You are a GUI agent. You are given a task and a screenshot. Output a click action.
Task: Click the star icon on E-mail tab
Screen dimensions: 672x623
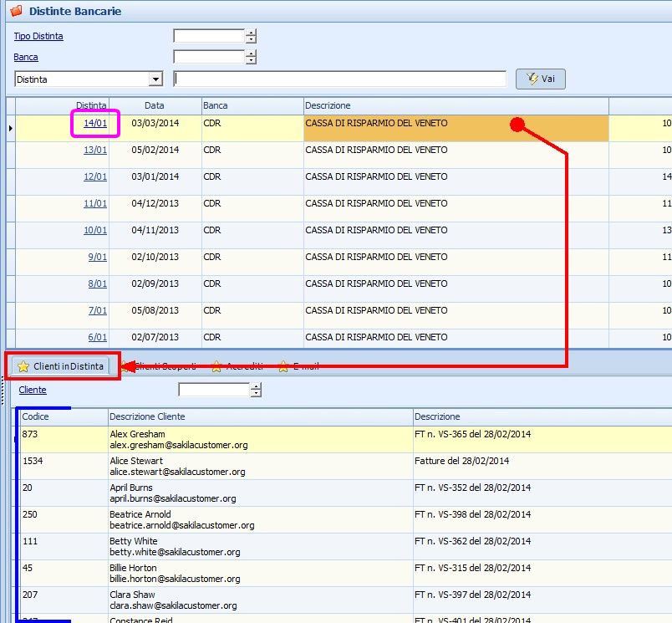(x=283, y=366)
